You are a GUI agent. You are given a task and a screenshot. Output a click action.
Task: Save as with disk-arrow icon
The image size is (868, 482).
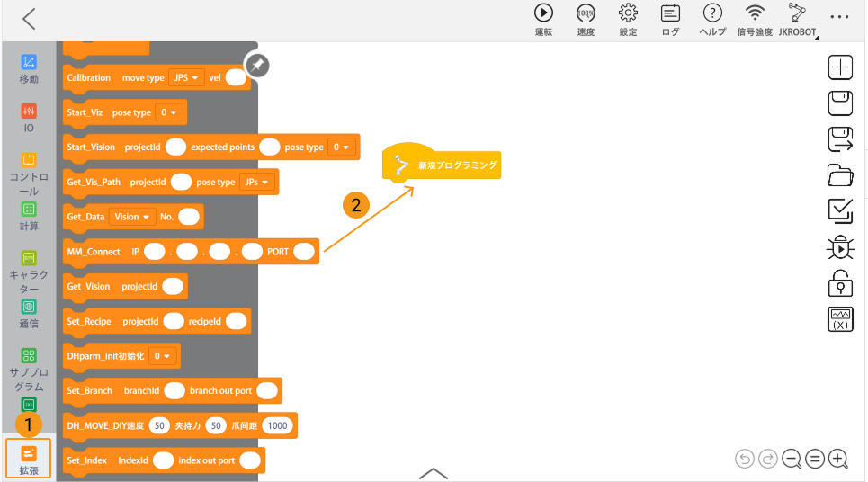coord(840,139)
